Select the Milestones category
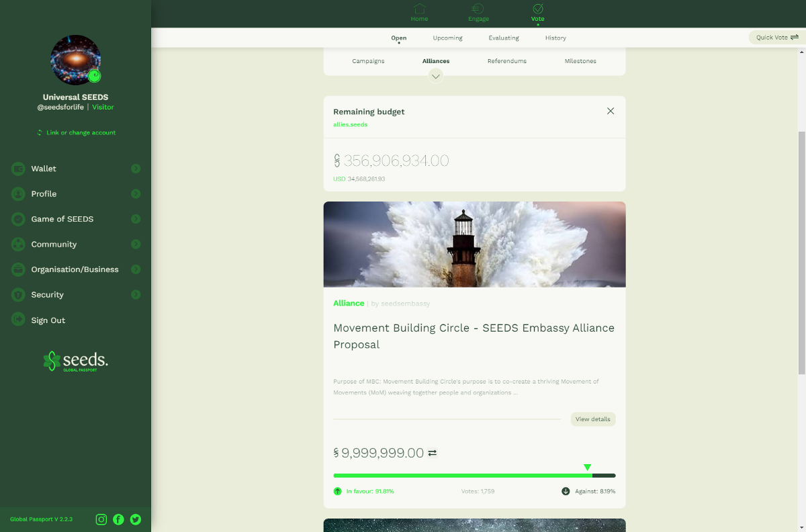 coord(580,61)
